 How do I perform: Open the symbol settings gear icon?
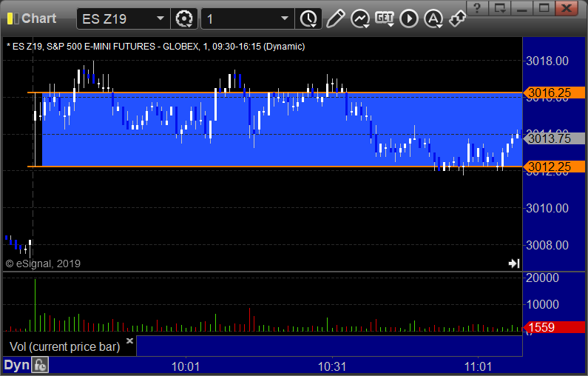point(184,19)
